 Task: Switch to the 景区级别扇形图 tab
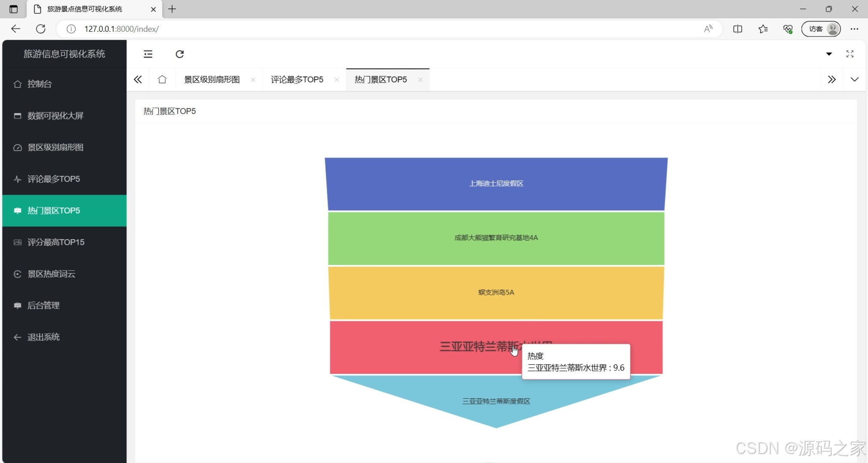[x=212, y=79]
